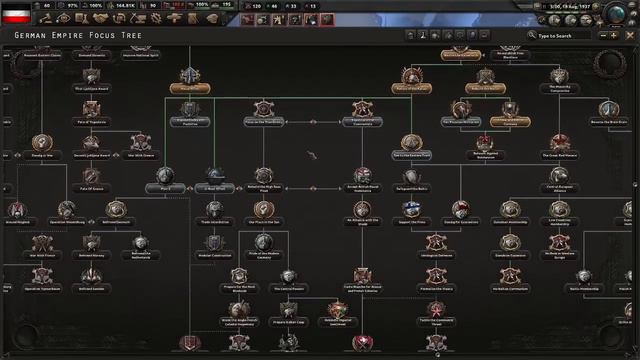The image size is (640, 360).
Task: Select the Accept British Naval Dominance focus
Action: [x=362, y=180]
